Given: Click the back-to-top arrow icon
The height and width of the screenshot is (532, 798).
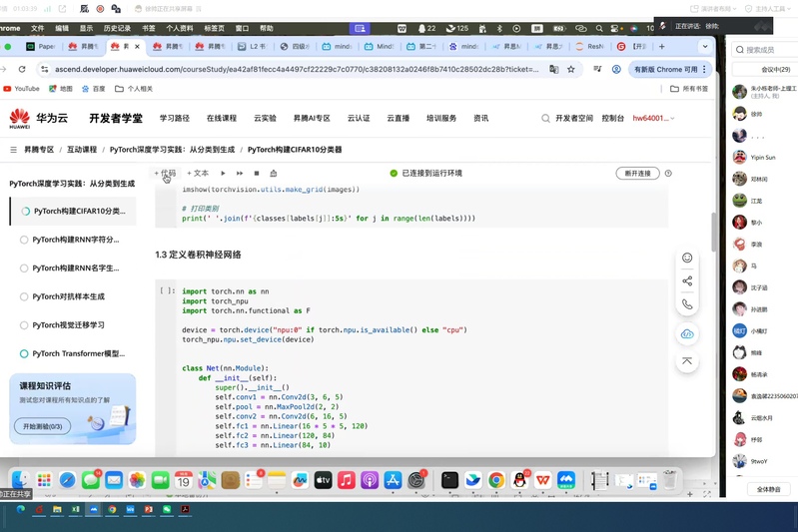Looking at the screenshot, I should click(687, 361).
